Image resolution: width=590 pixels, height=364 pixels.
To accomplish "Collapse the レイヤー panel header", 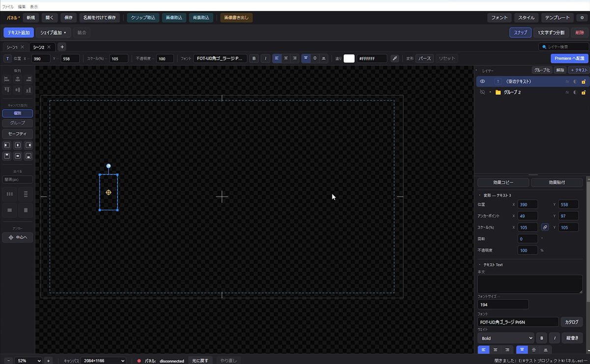I will (x=476, y=71).
